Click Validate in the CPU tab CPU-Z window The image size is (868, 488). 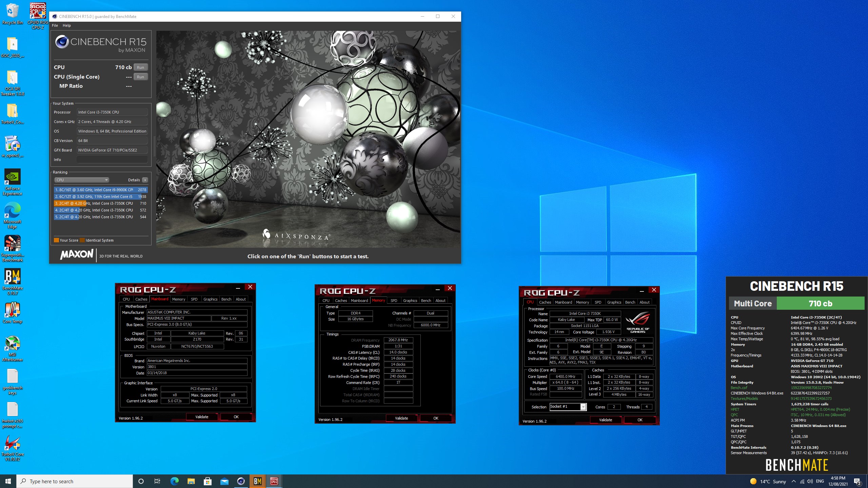[x=606, y=420]
